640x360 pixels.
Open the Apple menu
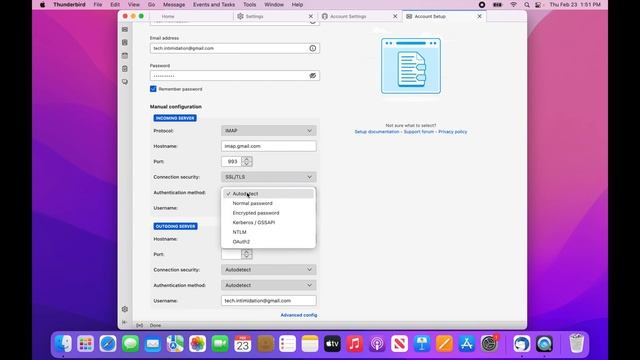(x=42, y=4)
